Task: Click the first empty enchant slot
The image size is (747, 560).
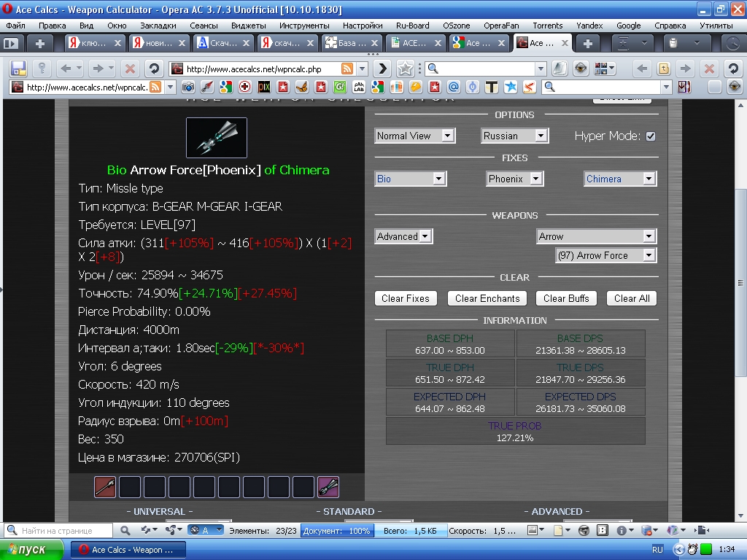Action: [130, 486]
